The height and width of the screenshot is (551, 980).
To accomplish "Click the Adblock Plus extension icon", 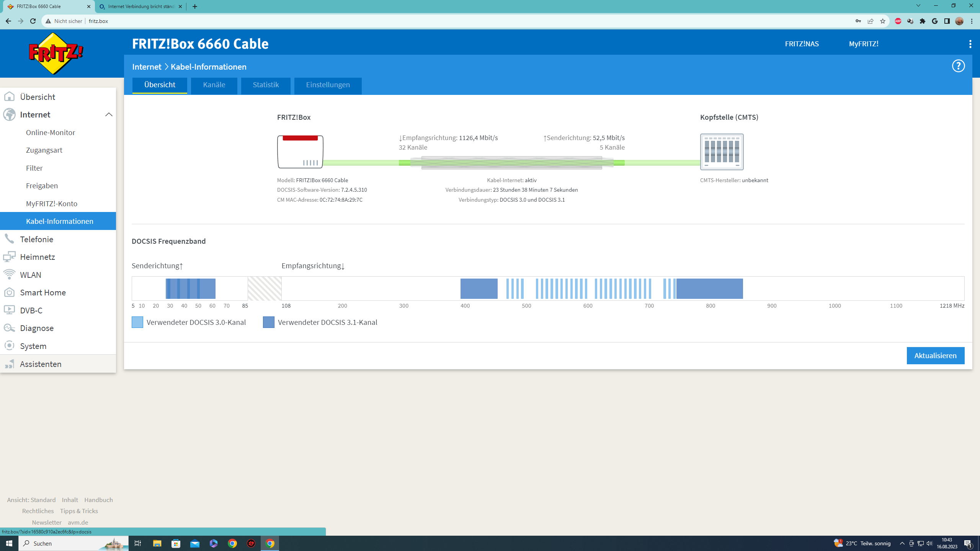I will click(x=898, y=21).
